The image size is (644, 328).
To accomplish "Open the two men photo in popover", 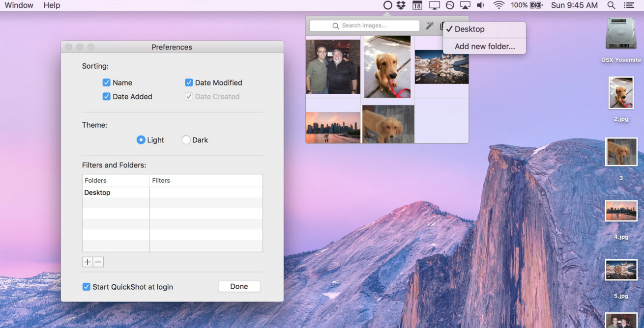I will point(333,67).
